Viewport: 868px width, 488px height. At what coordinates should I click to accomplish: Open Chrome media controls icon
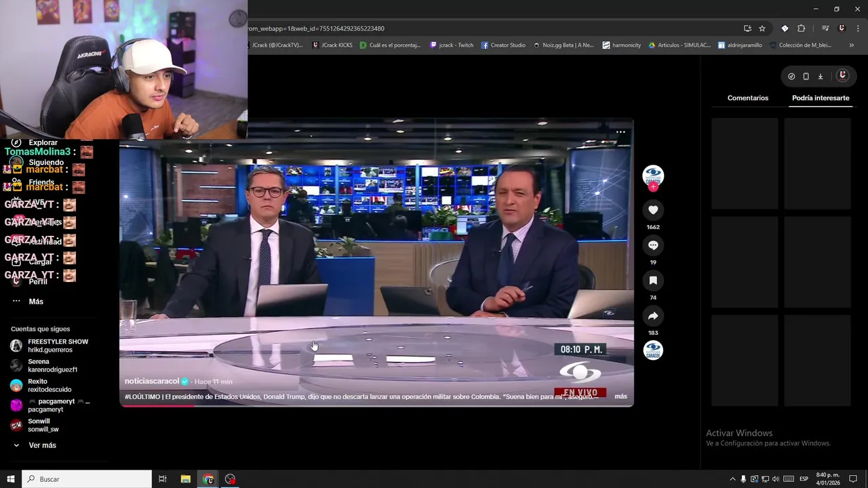[825, 28]
